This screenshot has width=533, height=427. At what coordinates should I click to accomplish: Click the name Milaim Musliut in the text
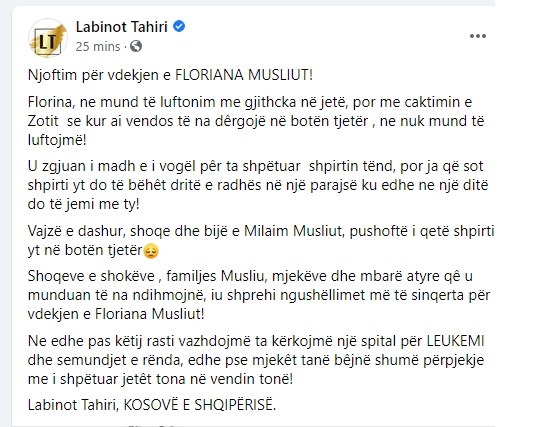(x=293, y=231)
